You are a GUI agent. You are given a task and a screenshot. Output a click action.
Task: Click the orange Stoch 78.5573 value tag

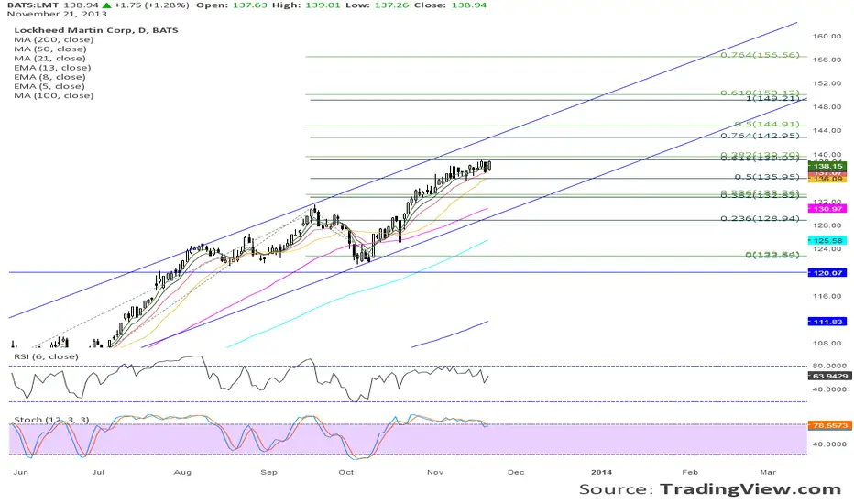829,425
